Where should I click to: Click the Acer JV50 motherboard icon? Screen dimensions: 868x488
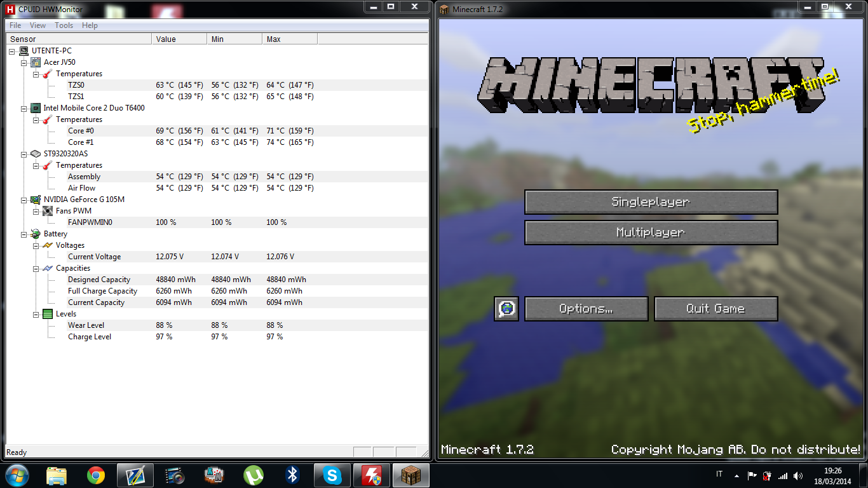pyautogui.click(x=36, y=62)
